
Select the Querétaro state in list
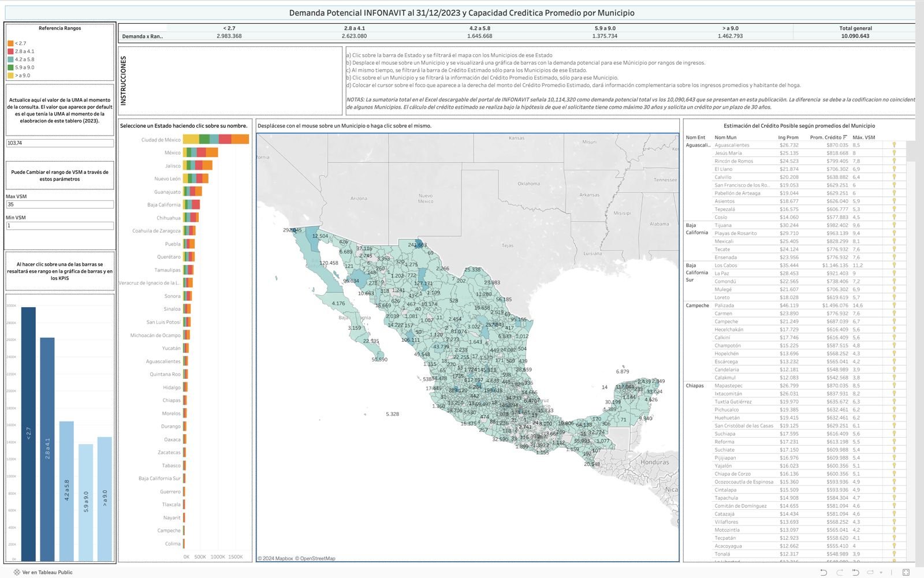pyautogui.click(x=169, y=257)
